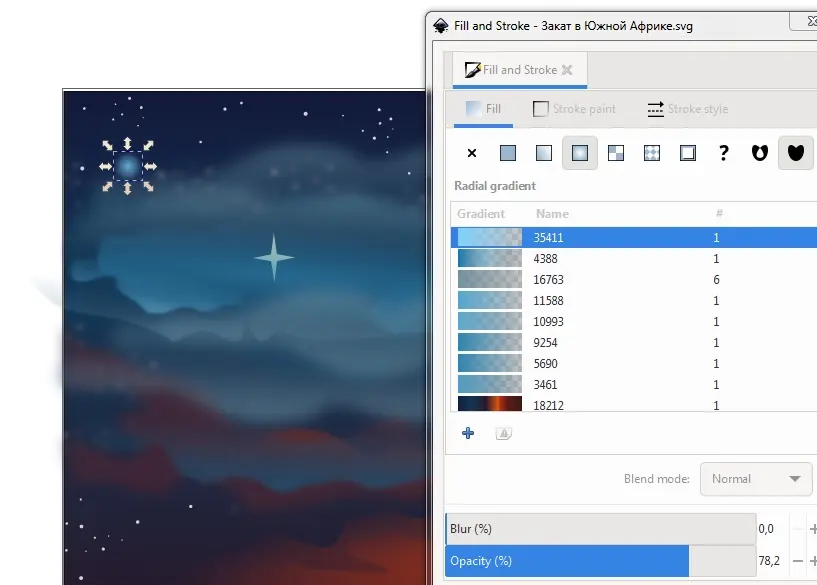817x585 pixels.
Task: Click the opacity value 78,2 field
Action: 769,561
